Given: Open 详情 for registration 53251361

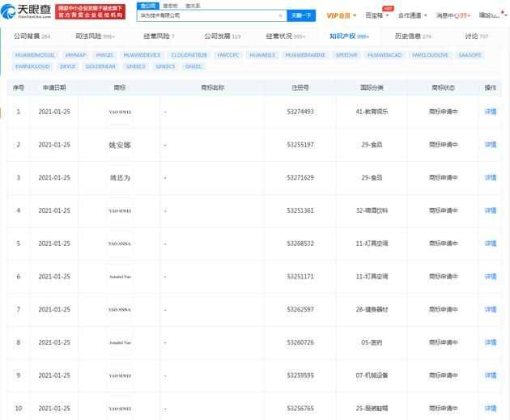Looking at the screenshot, I should pos(490,210).
